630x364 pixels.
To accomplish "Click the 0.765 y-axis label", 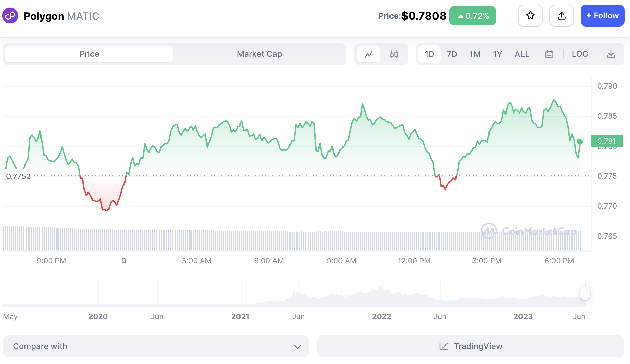I will click(607, 236).
